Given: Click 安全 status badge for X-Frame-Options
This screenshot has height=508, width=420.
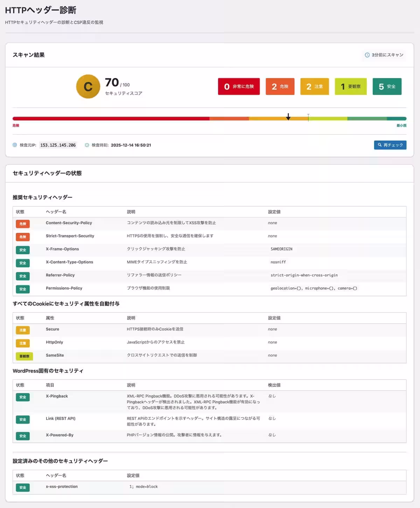Looking at the screenshot, I should click(x=23, y=250).
